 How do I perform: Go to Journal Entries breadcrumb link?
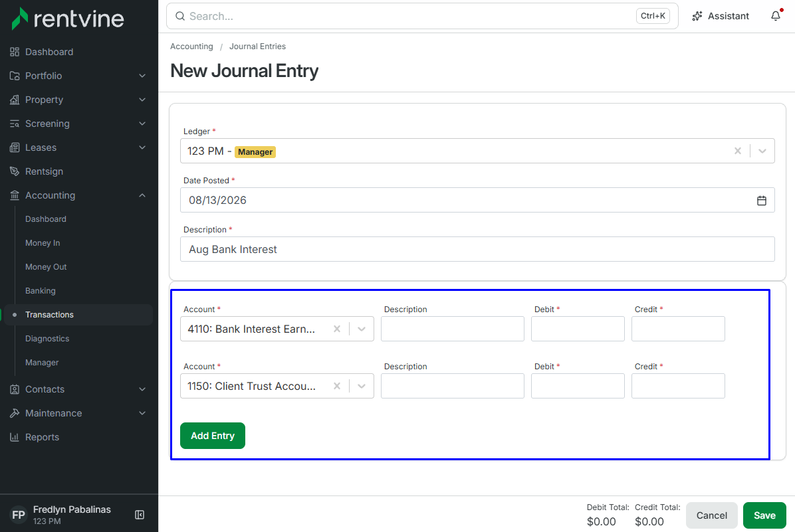coord(257,46)
